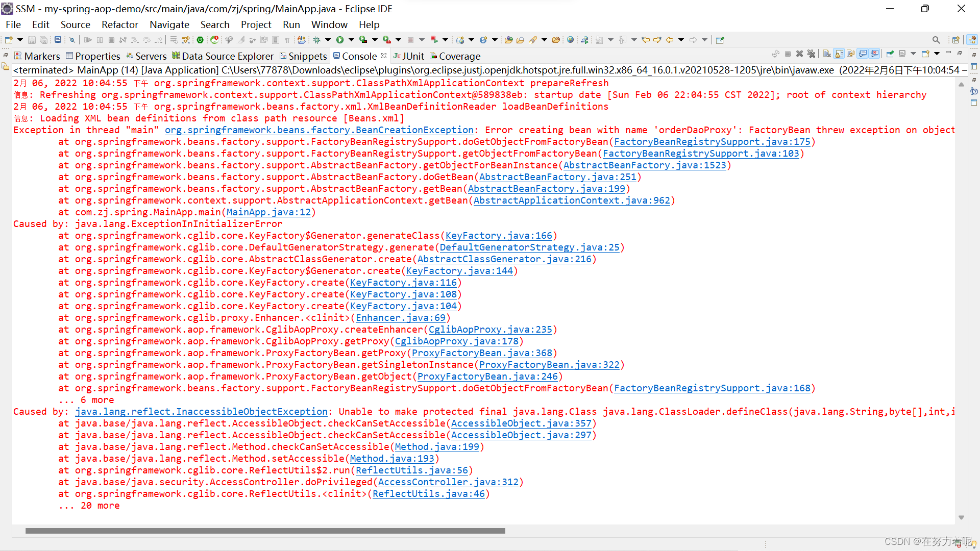Click the Open Task icon in toolbar
The image size is (980, 551).
(x=520, y=40)
